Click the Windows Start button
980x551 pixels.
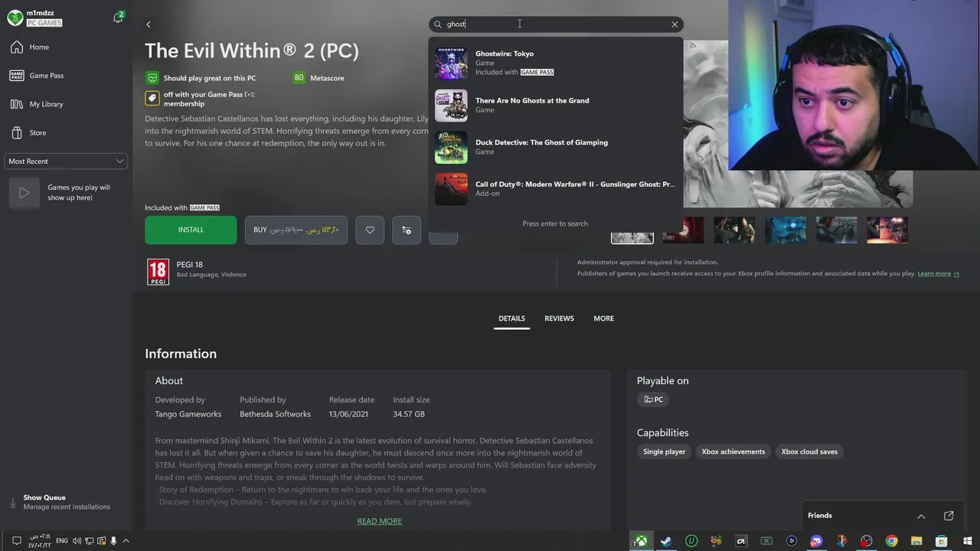tap(967, 541)
